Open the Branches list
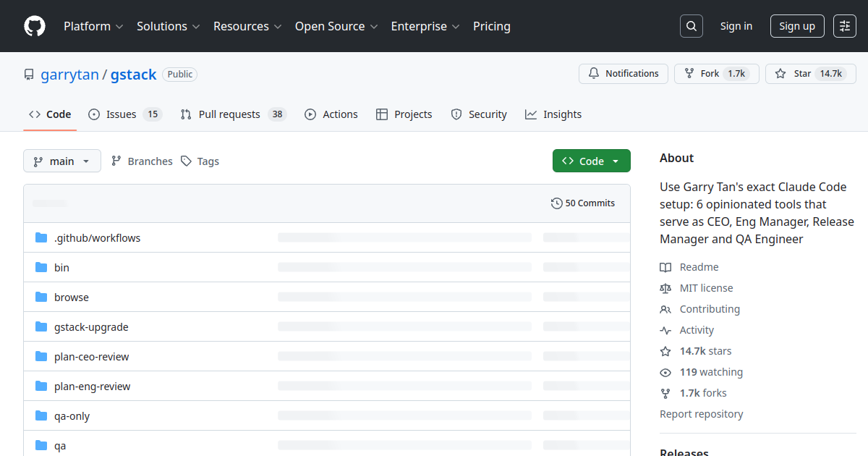This screenshot has width=868, height=456. pyautogui.click(x=142, y=161)
